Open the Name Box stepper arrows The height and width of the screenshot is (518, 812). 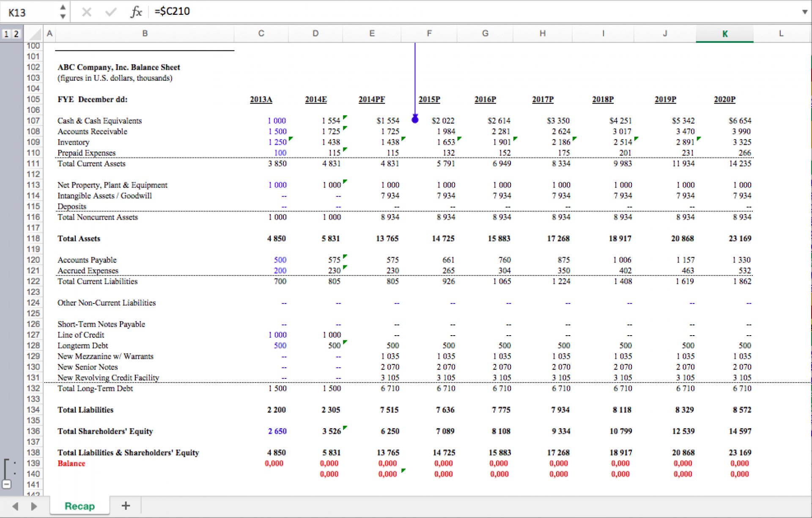[63, 12]
